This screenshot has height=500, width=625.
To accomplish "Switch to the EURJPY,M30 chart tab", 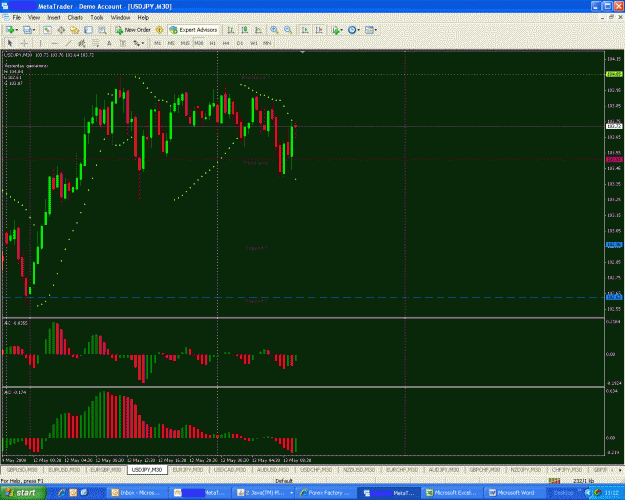I will click(188, 470).
